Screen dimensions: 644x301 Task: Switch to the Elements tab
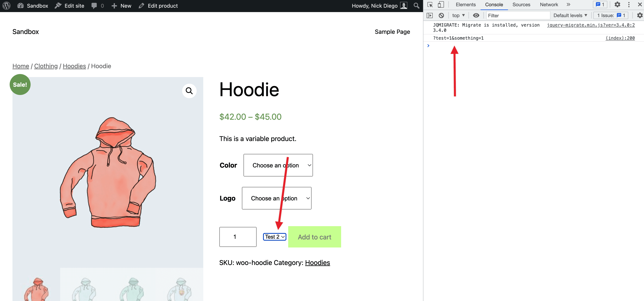coord(465,5)
